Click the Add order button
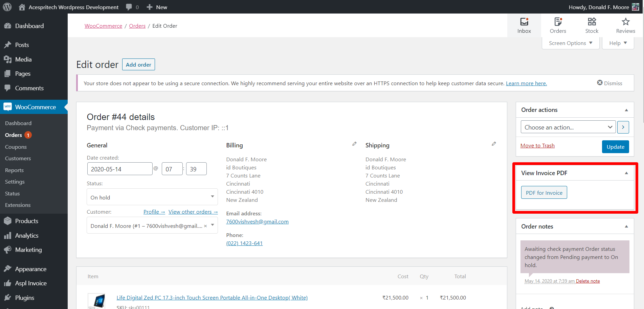This screenshot has width=644, height=309. point(138,65)
